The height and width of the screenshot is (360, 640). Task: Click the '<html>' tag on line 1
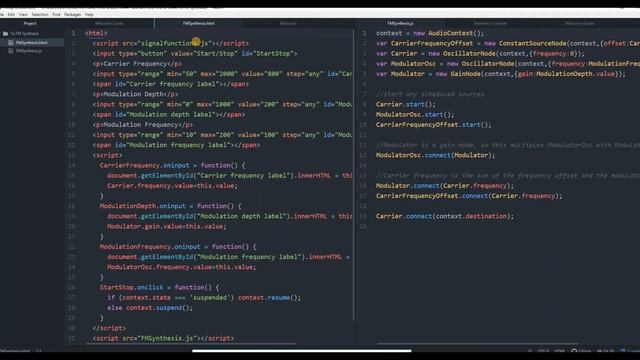click(96, 33)
